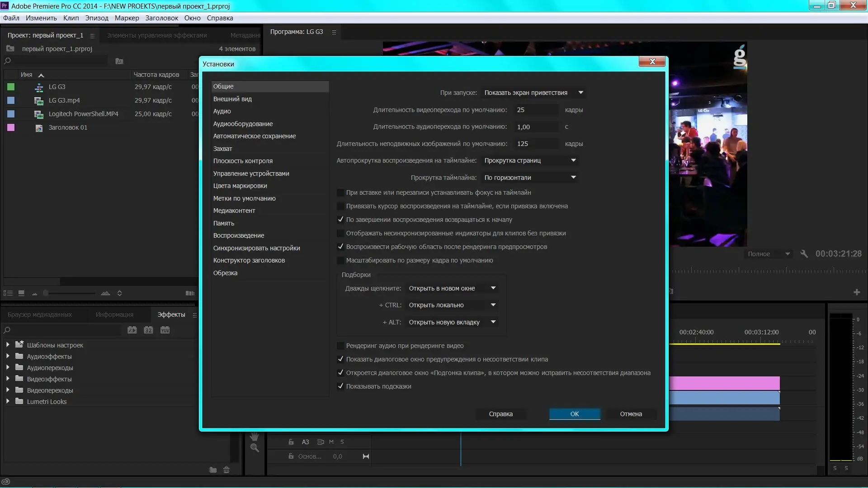Click the delete trash icon in Effects panel
The height and width of the screenshot is (488, 868).
[x=226, y=470]
